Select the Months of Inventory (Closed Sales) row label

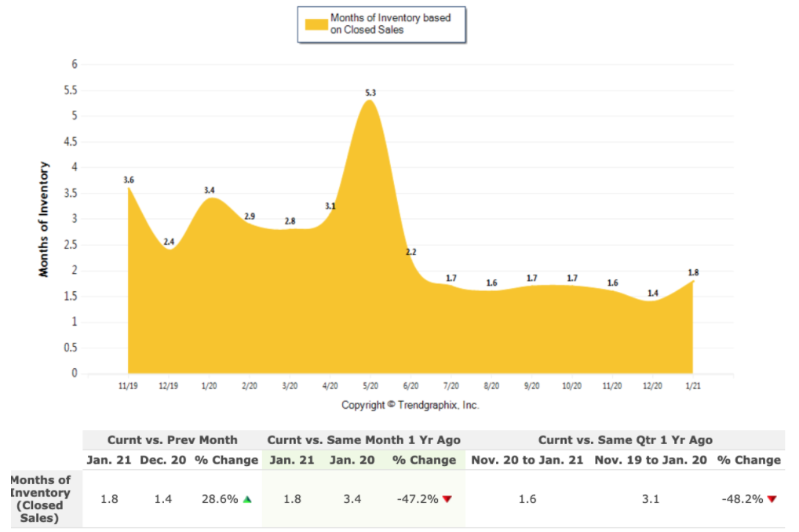pyautogui.click(x=40, y=499)
